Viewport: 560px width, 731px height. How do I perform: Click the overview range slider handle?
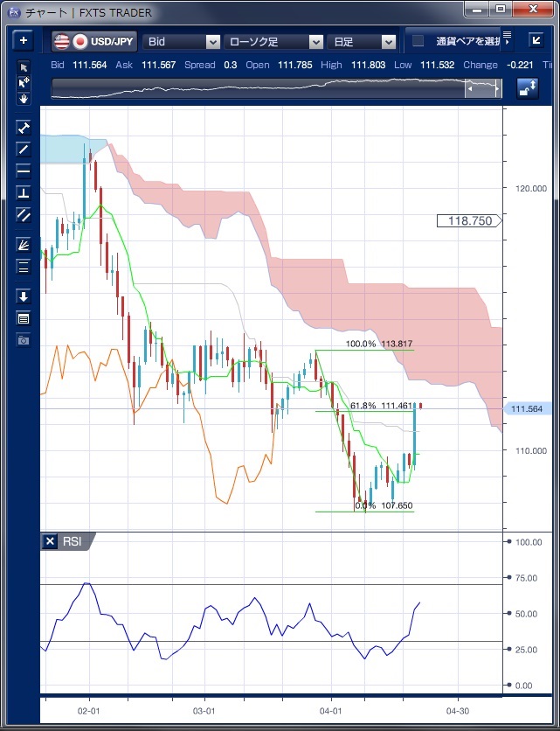click(x=481, y=88)
